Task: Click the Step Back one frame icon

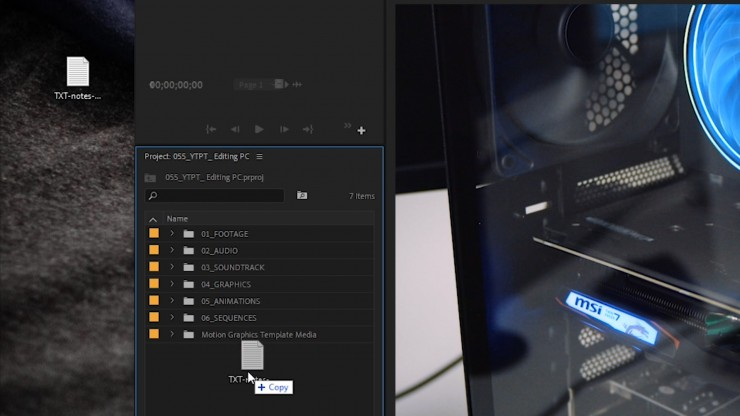Action: tap(235, 129)
